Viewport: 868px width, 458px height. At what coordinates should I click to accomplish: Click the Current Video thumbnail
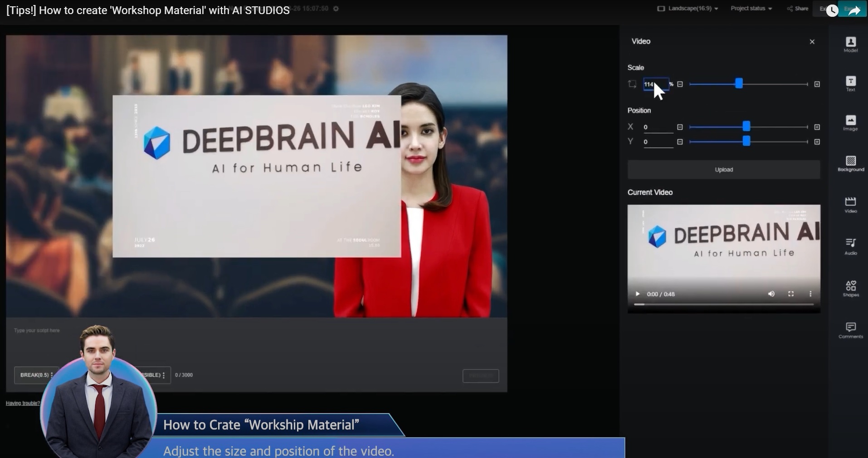724,259
